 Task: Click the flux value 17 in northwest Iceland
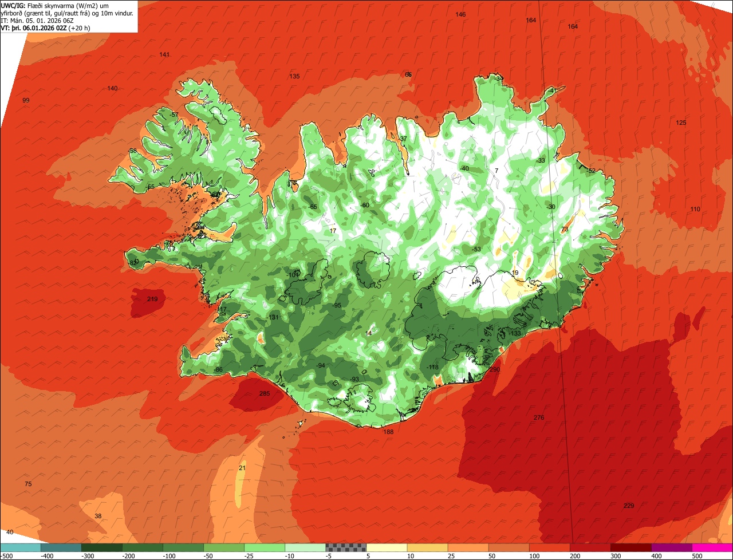tap(333, 231)
